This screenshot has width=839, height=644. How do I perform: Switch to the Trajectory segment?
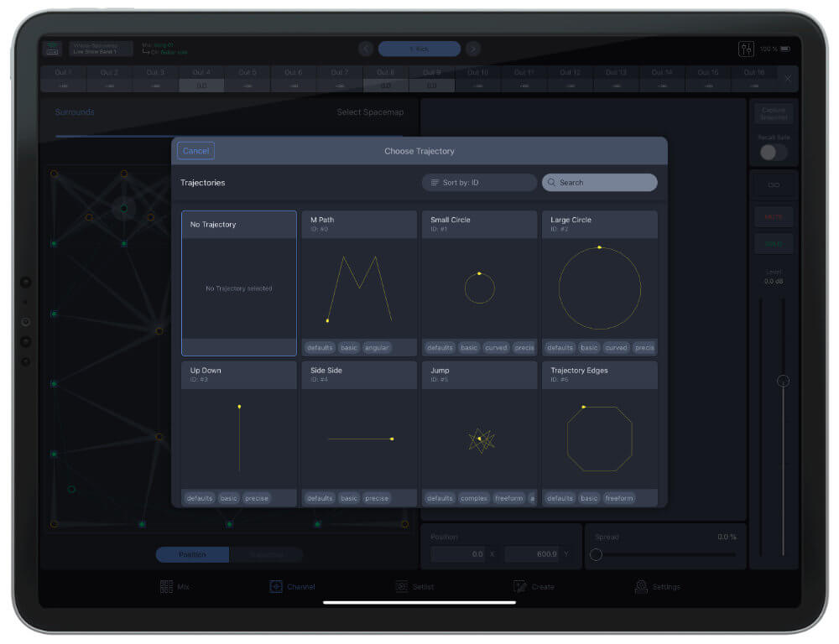pyautogui.click(x=266, y=554)
